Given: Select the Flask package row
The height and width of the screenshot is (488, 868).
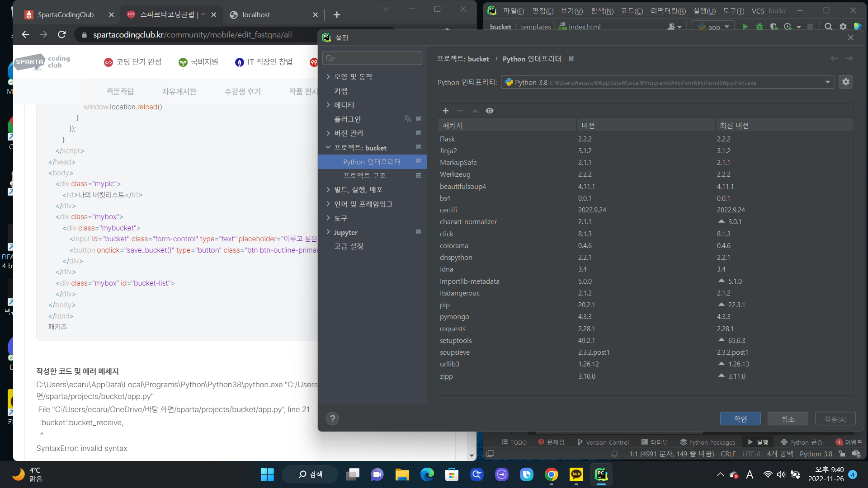Looking at the screenshot, I should point(646,139).
